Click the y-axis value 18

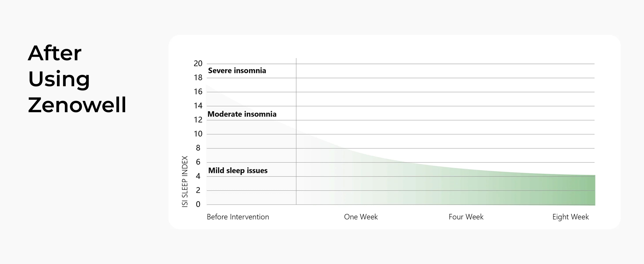(198, 77)
